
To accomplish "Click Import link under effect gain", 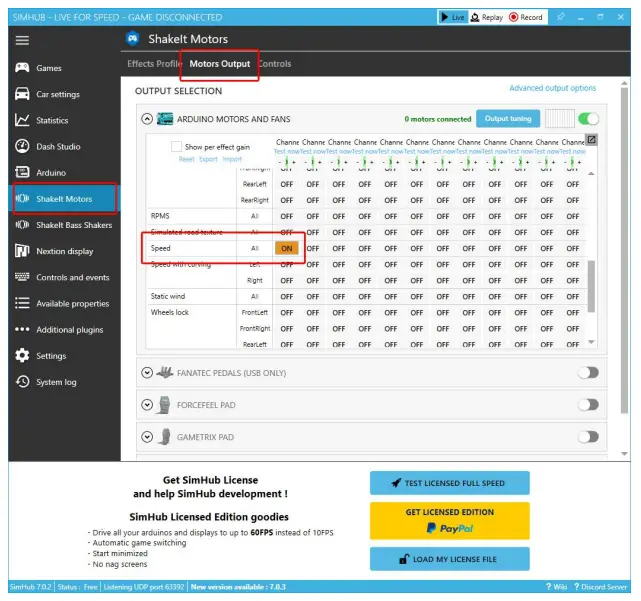I will (232, 159).
